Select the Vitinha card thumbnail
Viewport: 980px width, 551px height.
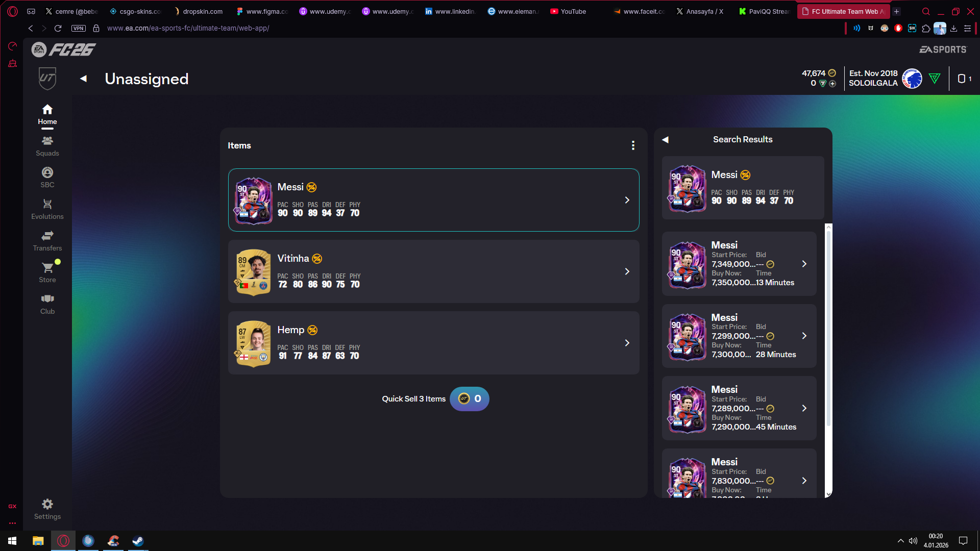coord(253,272)
